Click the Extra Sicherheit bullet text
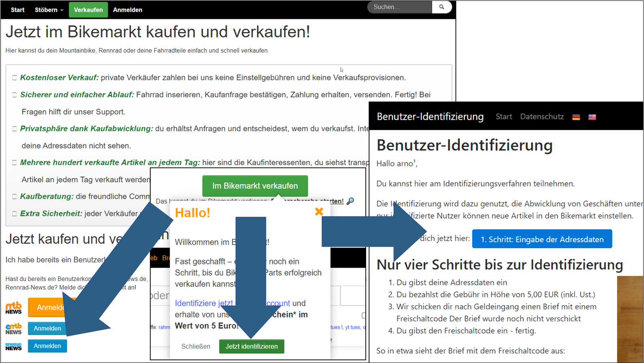 (51, 213)
